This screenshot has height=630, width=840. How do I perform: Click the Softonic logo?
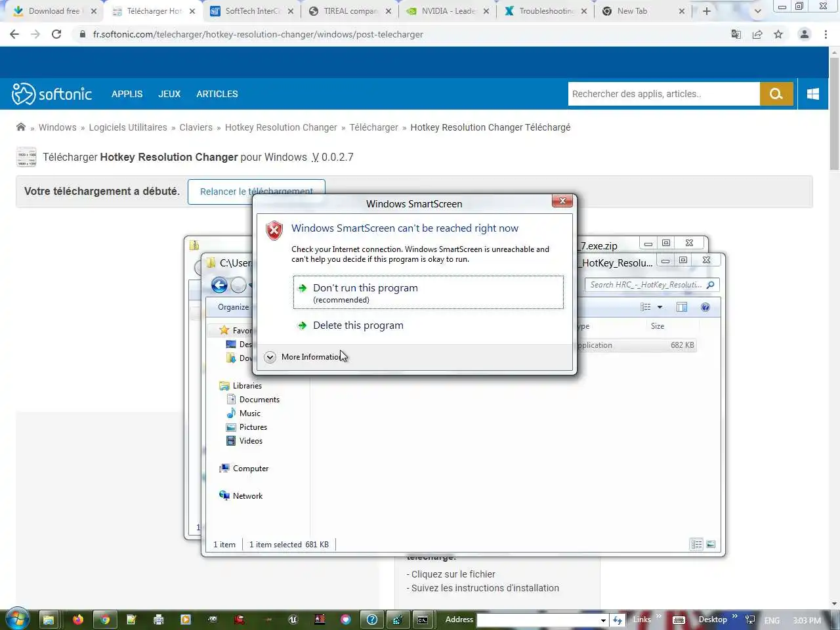click(52, 94)
